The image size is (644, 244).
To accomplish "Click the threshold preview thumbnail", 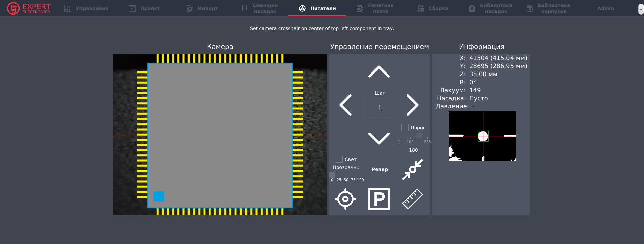I will click(x=483, y=136).
